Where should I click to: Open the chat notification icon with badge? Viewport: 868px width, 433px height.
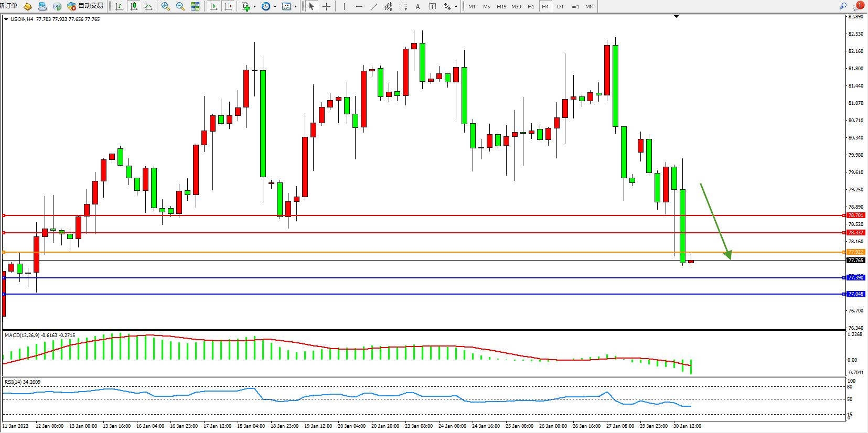click(x=858, y=6)
